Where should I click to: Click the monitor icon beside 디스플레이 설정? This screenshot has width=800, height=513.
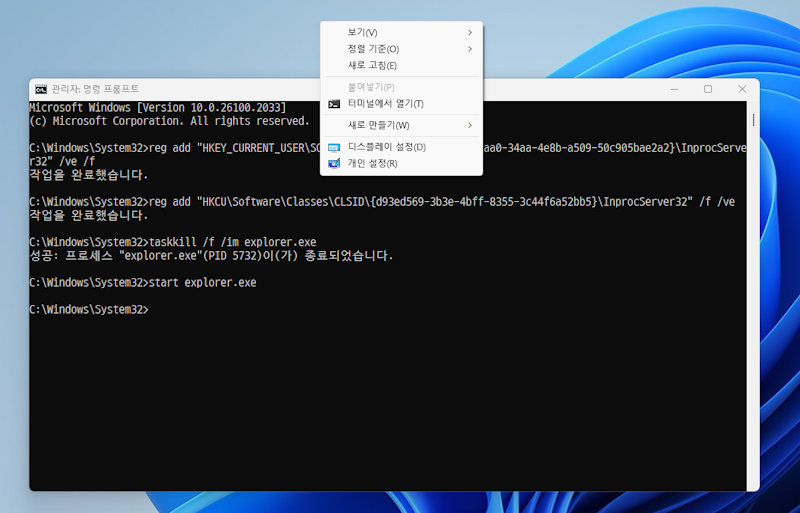[334, 148]
